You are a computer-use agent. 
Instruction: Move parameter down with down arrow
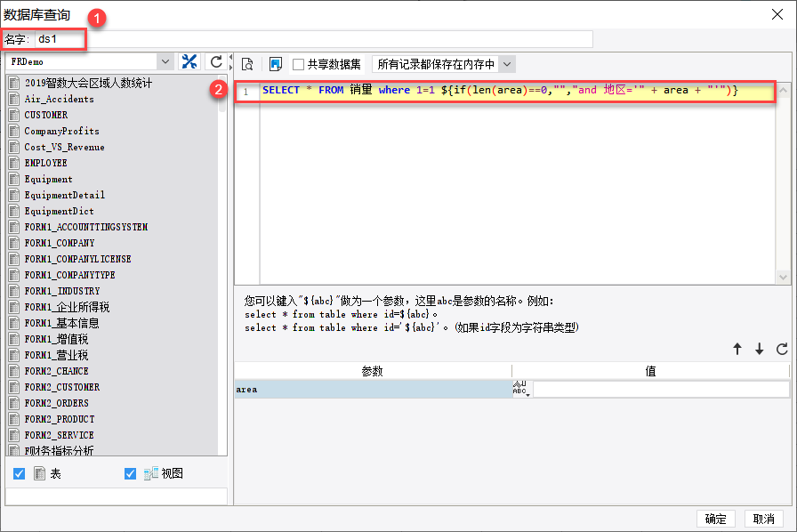(x=760, y=349)
